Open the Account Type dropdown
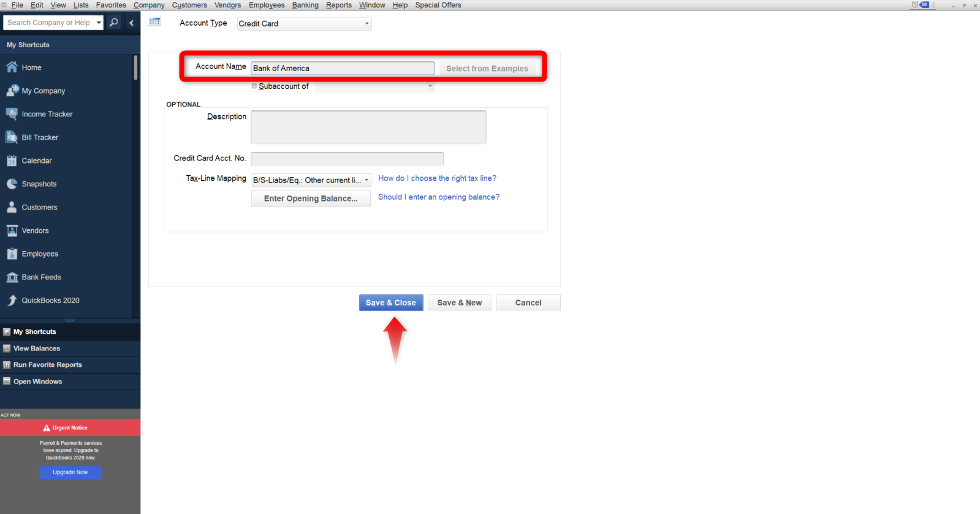The width and height of the screenshot is (980, 514). tap(304, 23)
